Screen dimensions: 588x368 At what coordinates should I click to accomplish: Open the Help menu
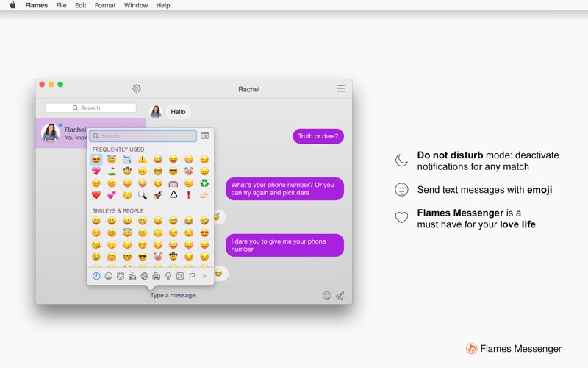click(162, 5)
